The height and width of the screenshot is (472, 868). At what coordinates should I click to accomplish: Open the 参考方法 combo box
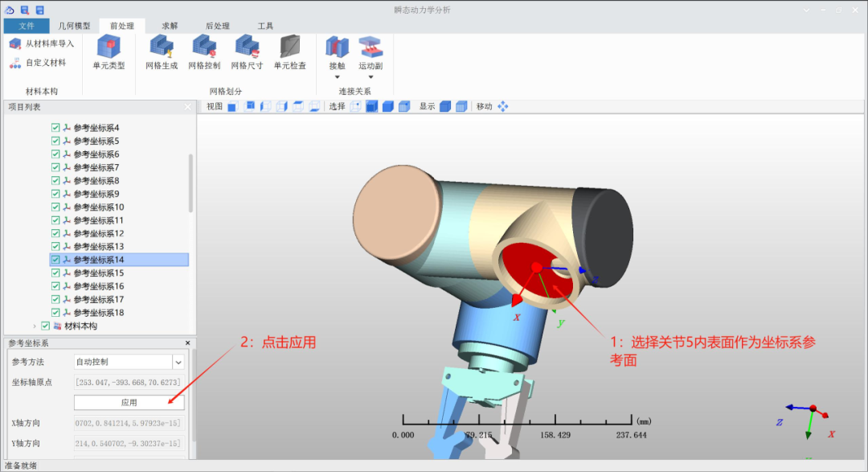click(x=129, y=362)
